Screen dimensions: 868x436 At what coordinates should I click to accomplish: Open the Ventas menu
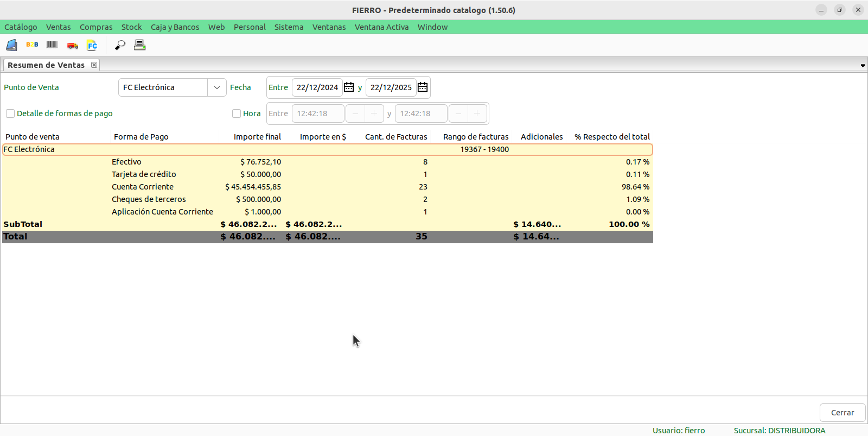coord(58,27)
